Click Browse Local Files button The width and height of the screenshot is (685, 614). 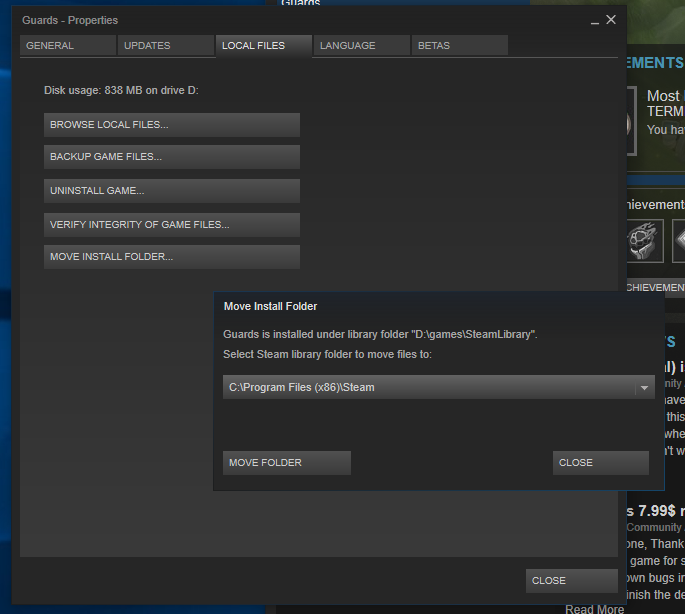172,125
